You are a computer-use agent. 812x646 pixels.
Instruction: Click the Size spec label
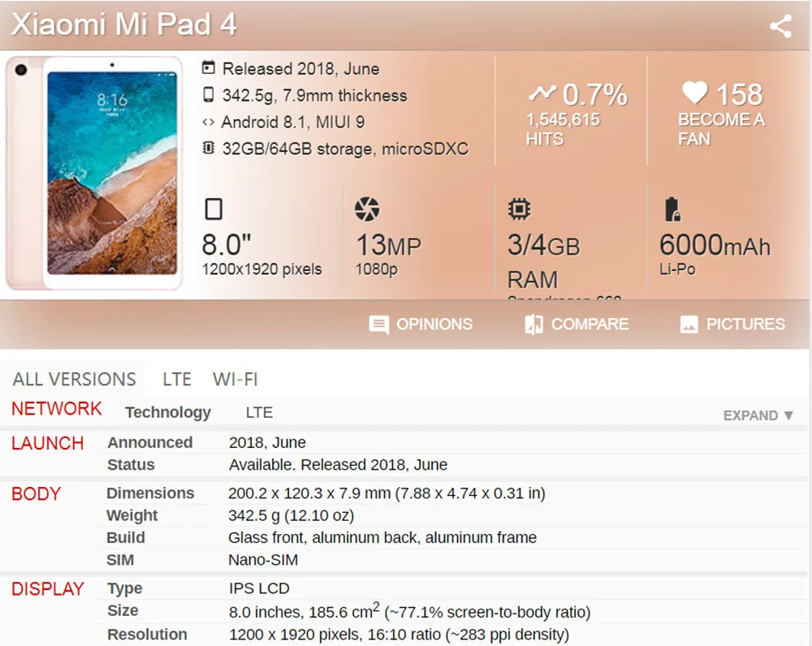123,611
